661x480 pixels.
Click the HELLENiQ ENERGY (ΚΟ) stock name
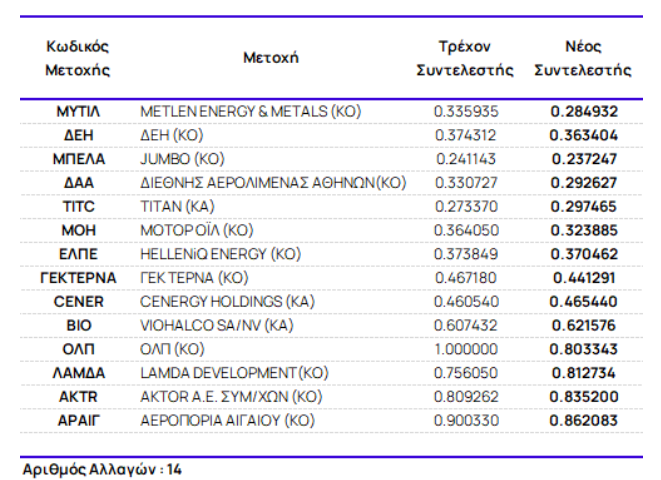pyautogui.click(x=220, y=253)
